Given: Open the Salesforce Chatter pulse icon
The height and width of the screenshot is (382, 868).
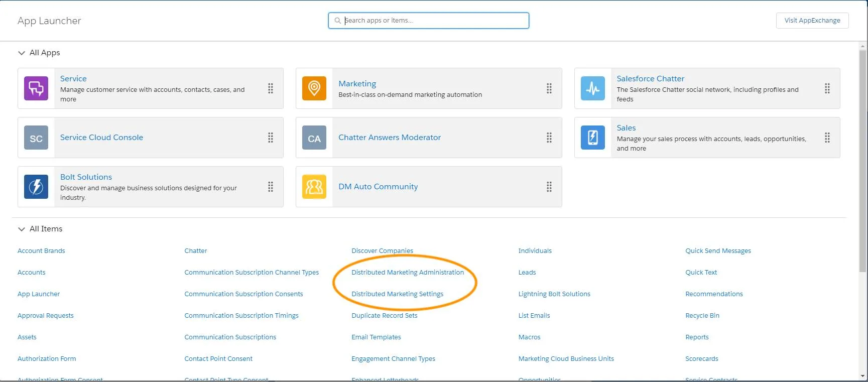Looking at the screenshot, I should click(593, 88).
